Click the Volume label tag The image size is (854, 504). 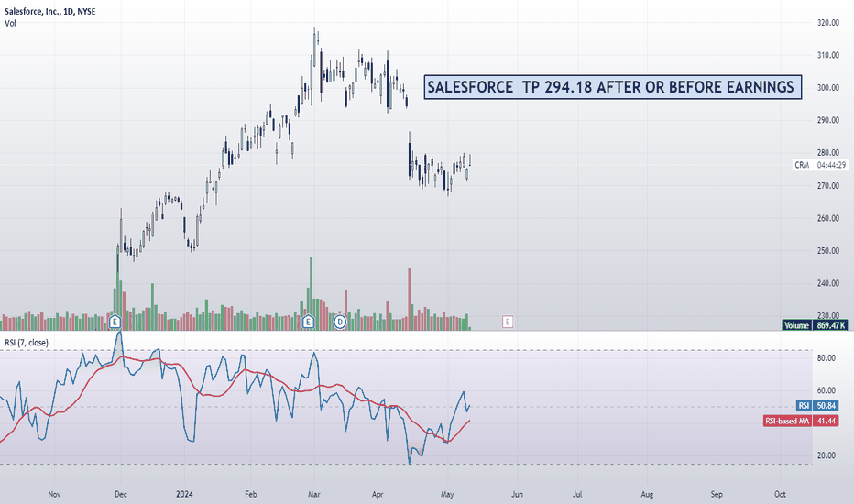coord(797,325)
